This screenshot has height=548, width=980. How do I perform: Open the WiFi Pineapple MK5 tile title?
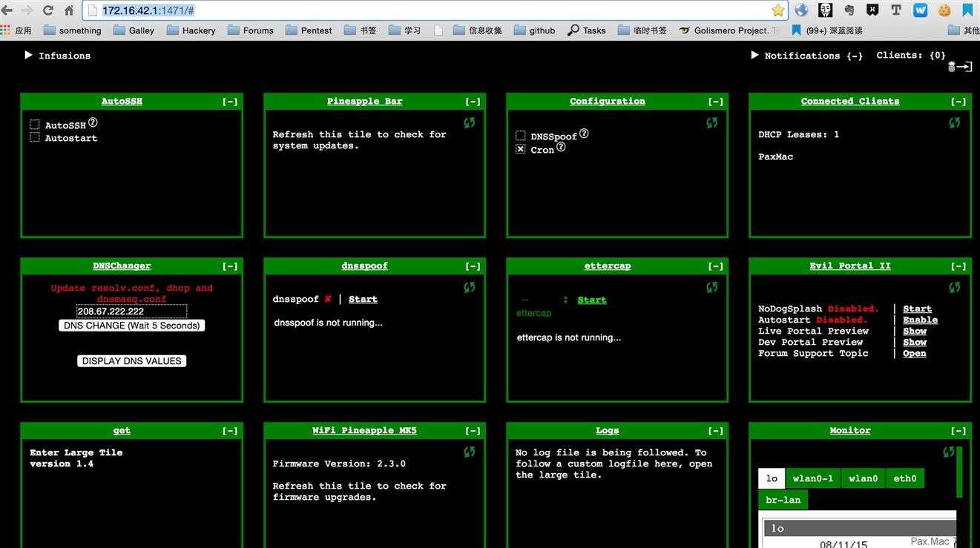click(364, 430)
